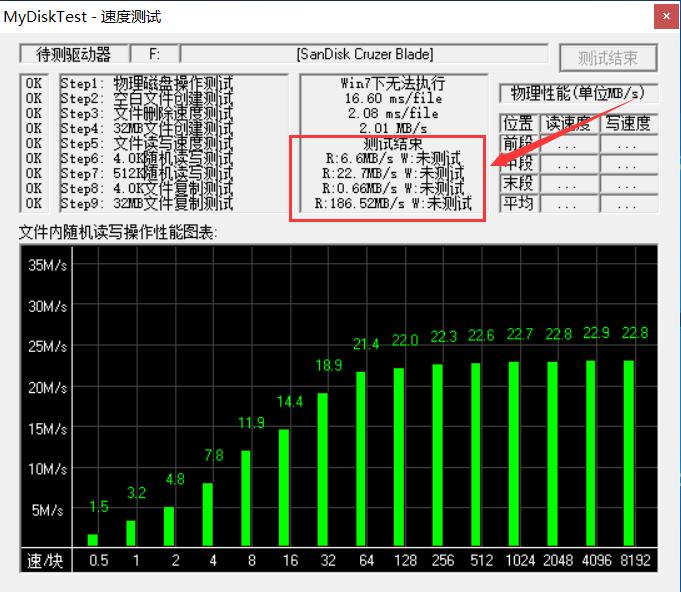The width and height of the screenshot is (681, 592).
Task: Click the 测试结束 button
Action: coord(607,58)
